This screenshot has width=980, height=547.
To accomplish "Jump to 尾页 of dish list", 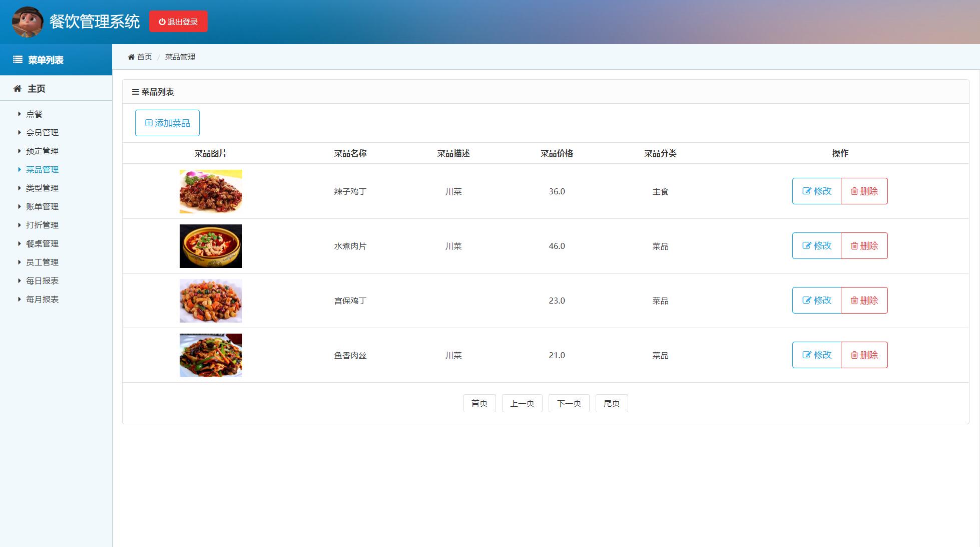I will coord(611,403).
